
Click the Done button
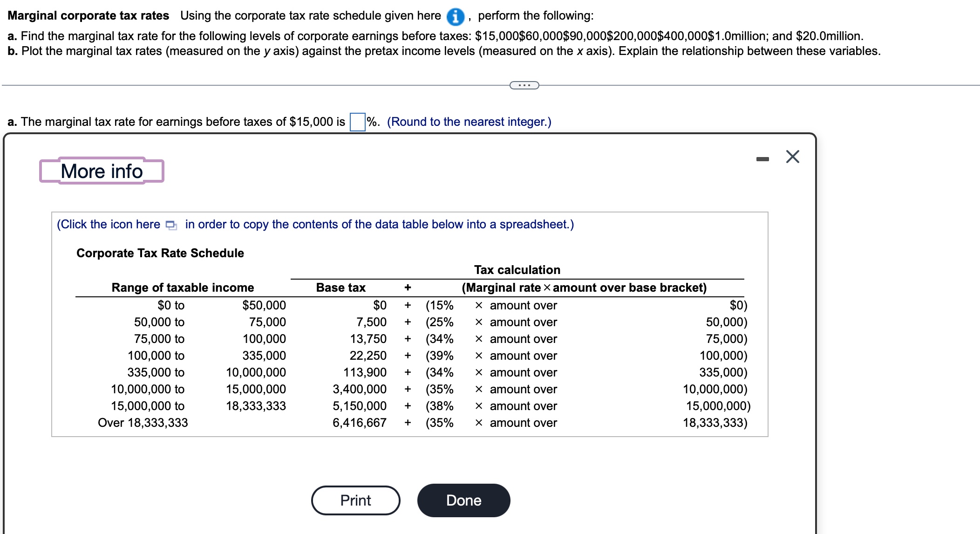(x=463, y=500)
